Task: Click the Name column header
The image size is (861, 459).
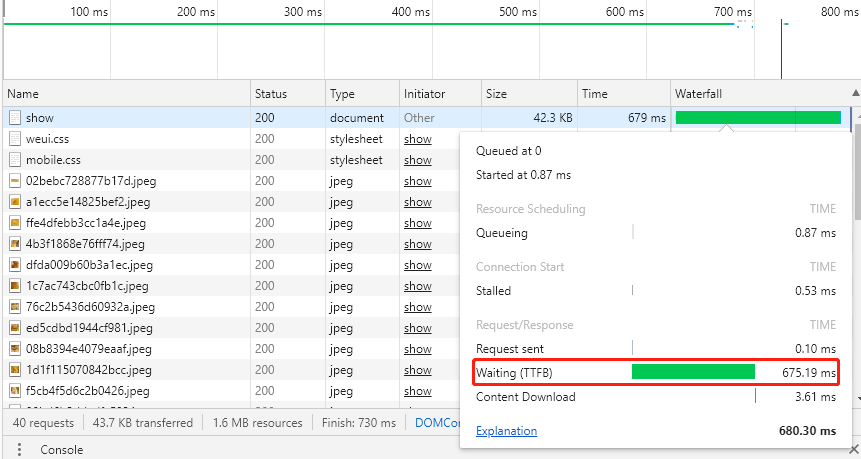Action: (23, 94)
